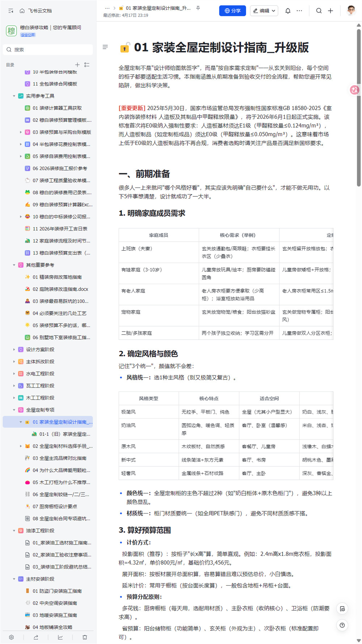Select 木工工程阶段 in the tree
Screen dimensions: 362x644
tap(40, 398)
